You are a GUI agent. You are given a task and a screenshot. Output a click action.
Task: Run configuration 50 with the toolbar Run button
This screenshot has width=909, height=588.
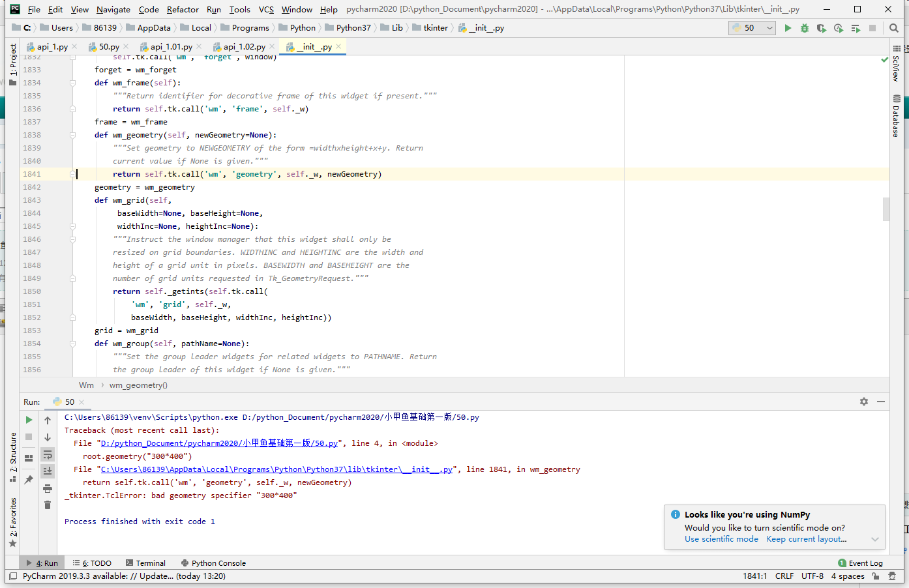(x=788, y=28)
